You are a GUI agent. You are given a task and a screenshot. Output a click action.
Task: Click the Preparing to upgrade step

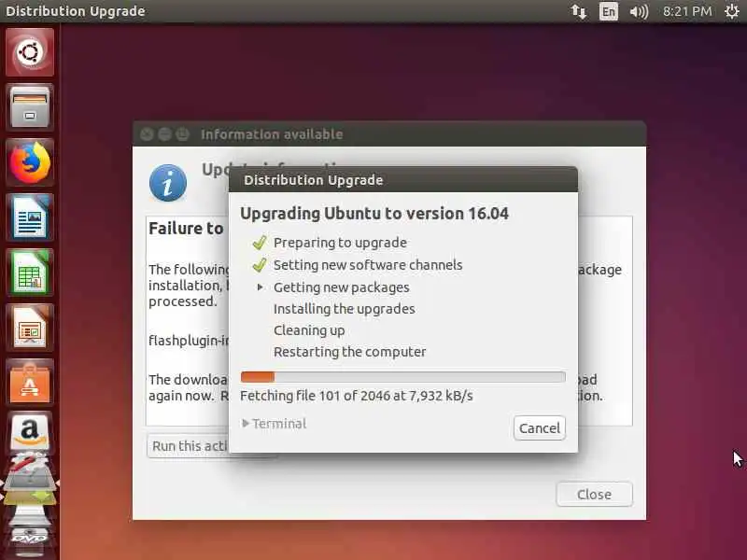[x=340, y=243]
